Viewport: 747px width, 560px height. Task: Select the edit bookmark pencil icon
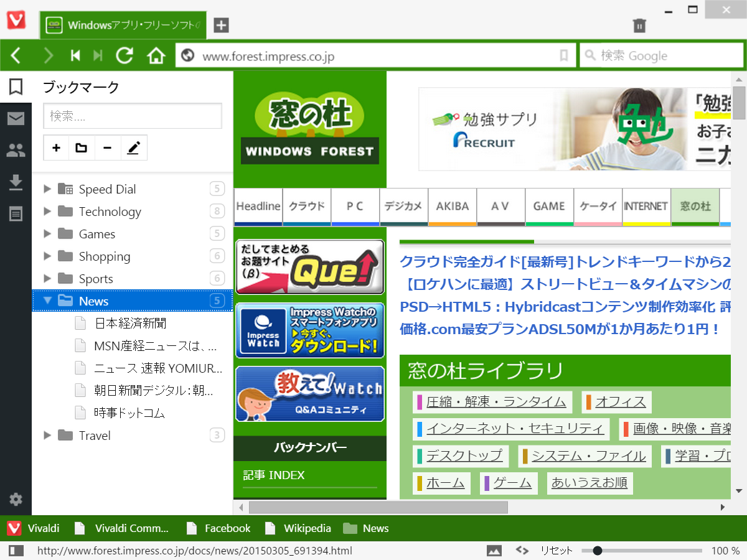click(x=133, y=147)
